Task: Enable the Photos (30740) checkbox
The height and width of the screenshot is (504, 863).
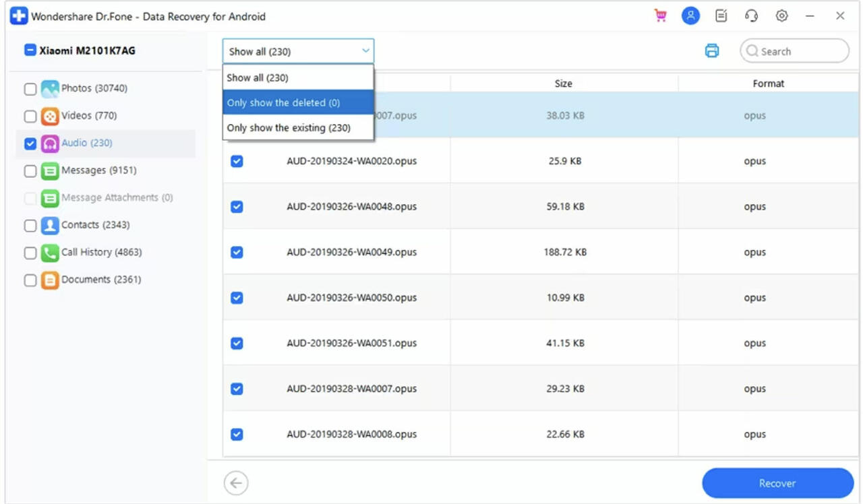Action: [30, 89]
